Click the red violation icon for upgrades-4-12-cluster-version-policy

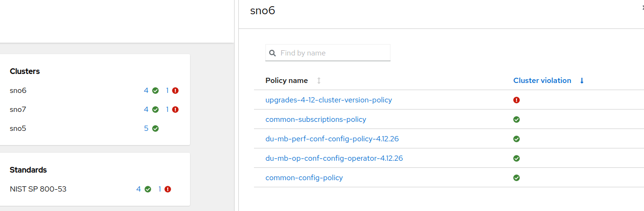tap(517, 100)
